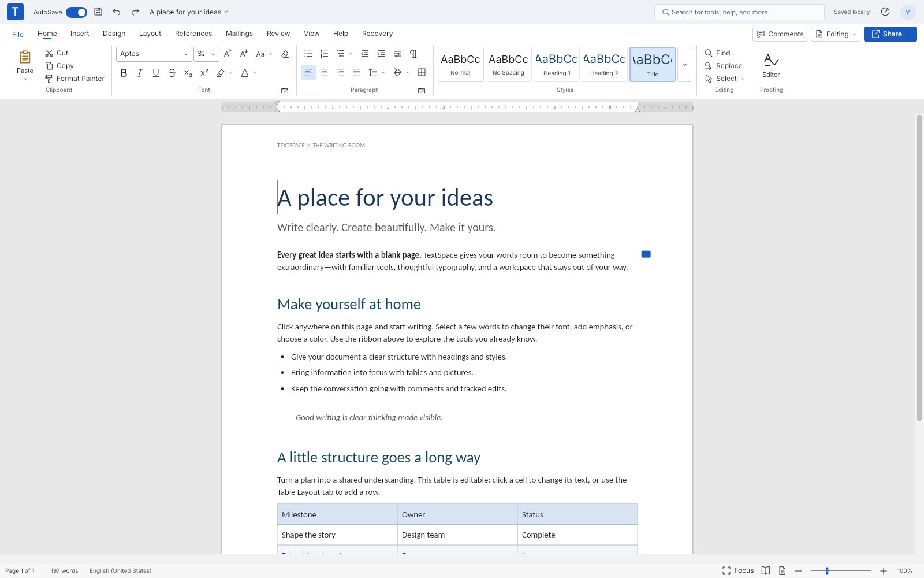Expand the font color dropdown arrow
The width and height of the screenshot is (924, 578).
[255, 73]
